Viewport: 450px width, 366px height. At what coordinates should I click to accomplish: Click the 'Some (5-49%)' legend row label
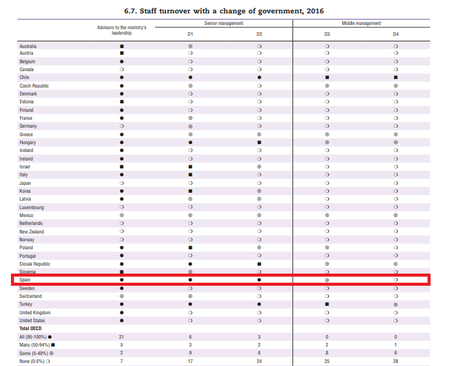[34, 353]
